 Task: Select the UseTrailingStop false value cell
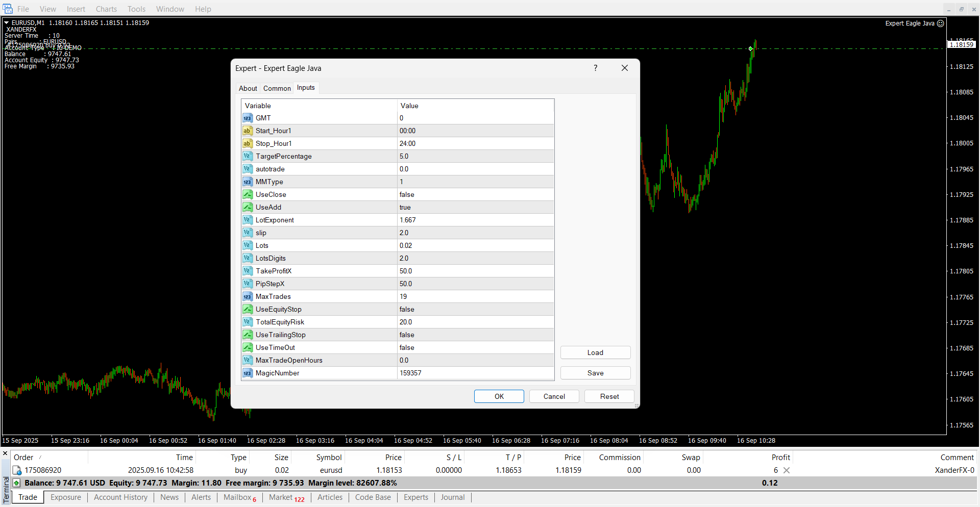(475, 335)
